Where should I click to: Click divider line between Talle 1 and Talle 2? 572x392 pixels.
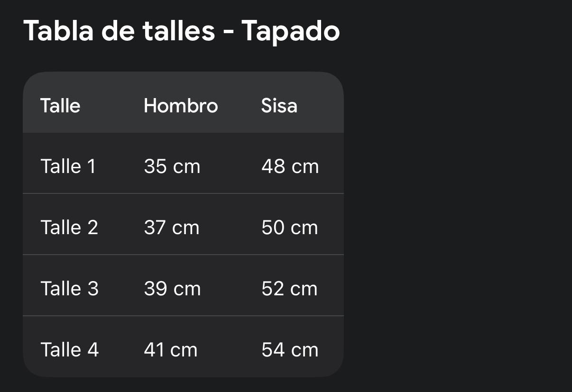pyautogui.click(x=183, y=193)
